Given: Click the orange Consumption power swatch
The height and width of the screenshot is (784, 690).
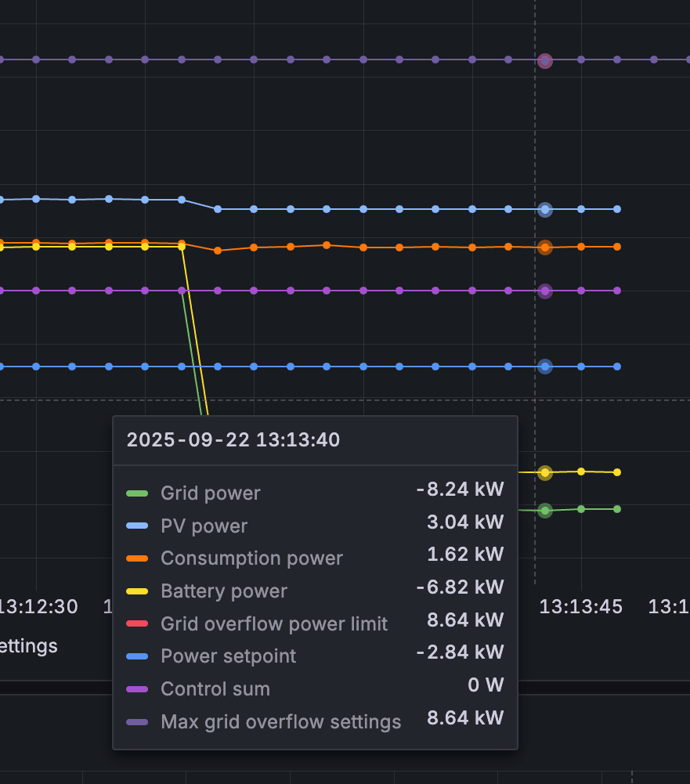Looking at the screenshot, I should pos(137,558).
